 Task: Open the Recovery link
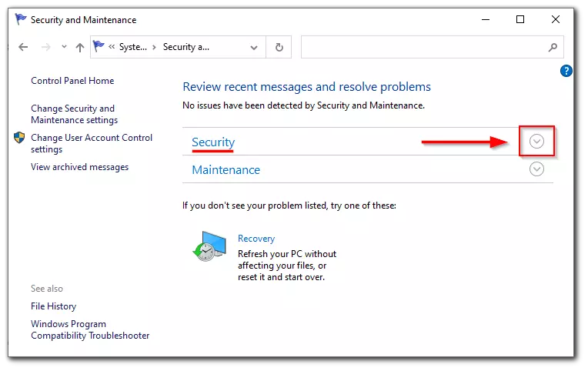tap(256, 239)
